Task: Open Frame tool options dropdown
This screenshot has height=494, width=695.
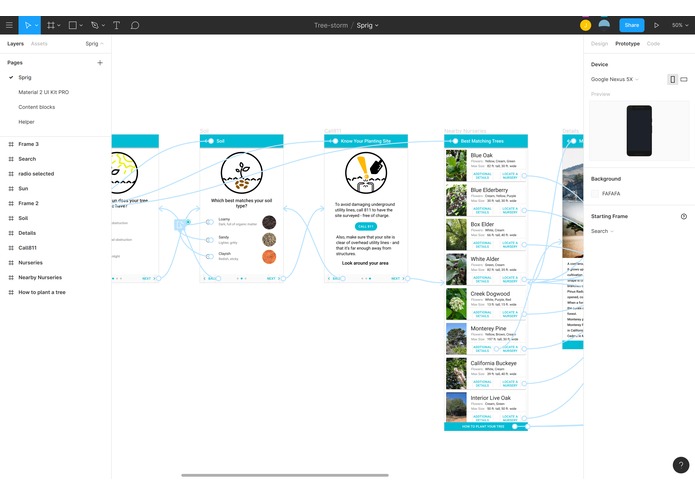Action: [x=59, y=26]
